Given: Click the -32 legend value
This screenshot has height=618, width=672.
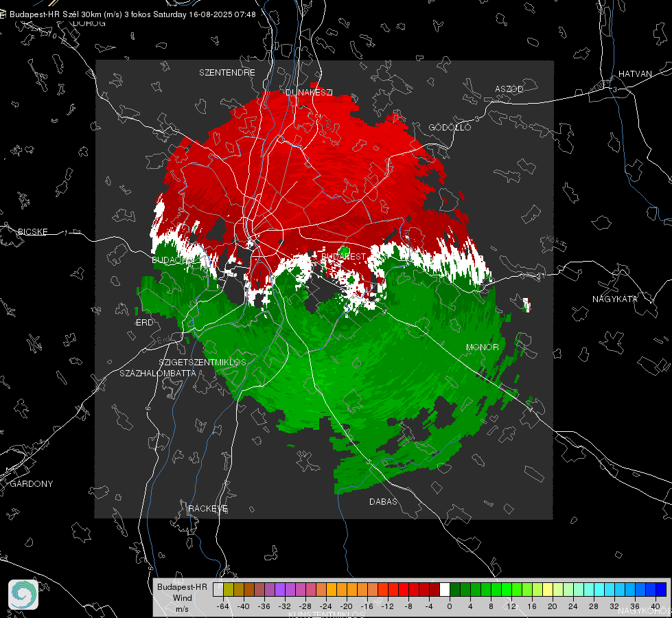Looking at the screenshot, I should (x=285, y=606).
